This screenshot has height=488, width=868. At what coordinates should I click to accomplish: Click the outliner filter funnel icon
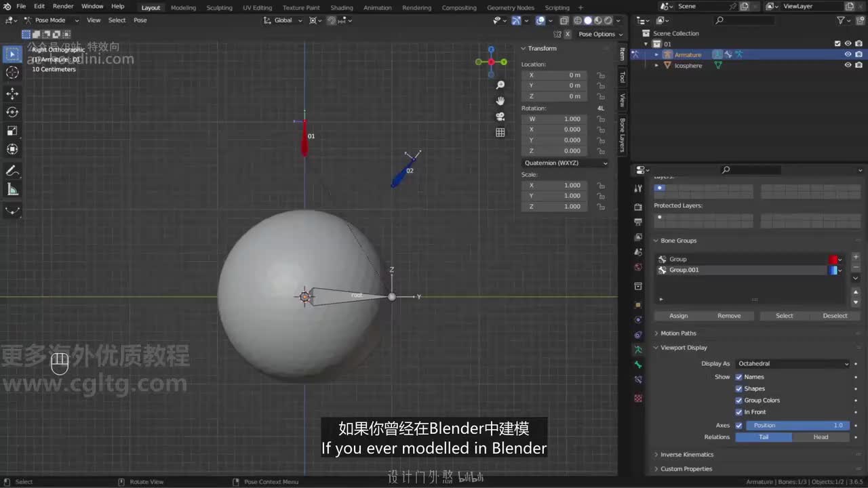tap(841, 20)
